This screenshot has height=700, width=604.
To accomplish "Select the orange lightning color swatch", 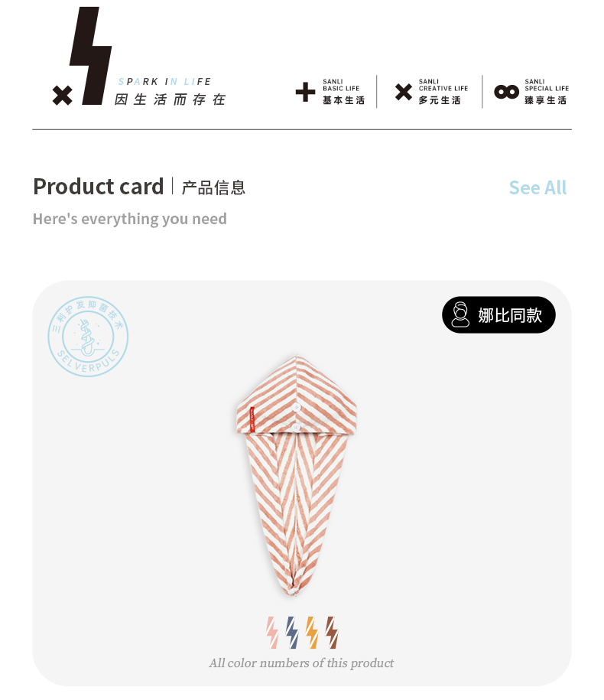I will [x=311, y=633].
